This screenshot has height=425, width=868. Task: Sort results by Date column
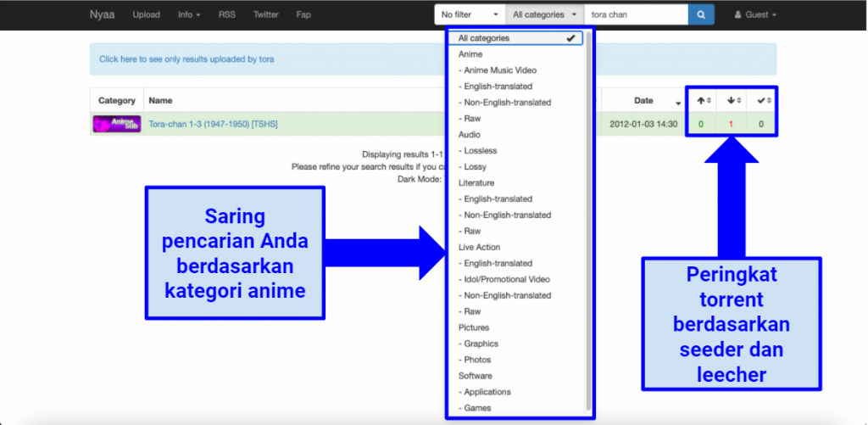click(x=644, y=100)
